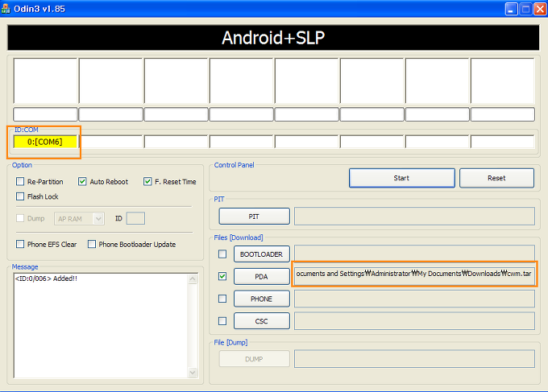Click the Start button
This screenshot has width=548, height=392.
402,178
